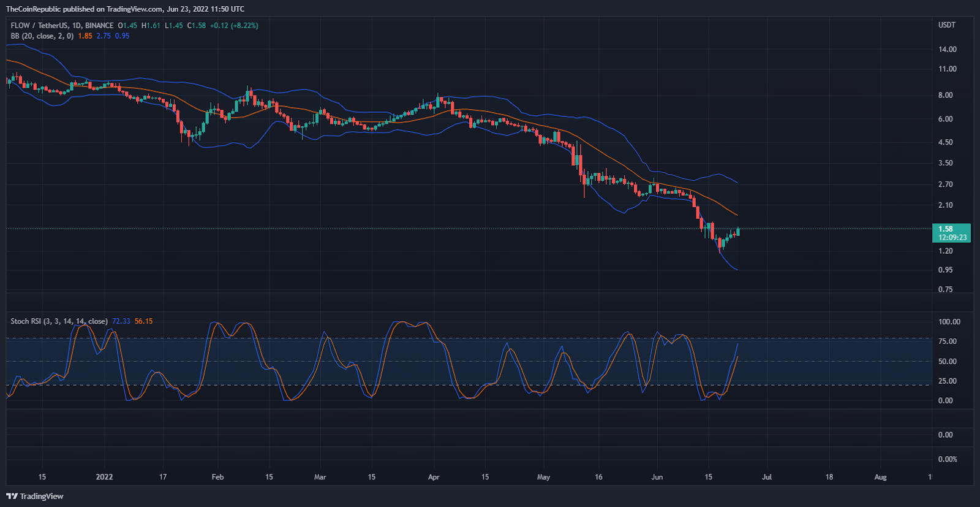Click the 1.20 price axis label

(x=946, y=251)
